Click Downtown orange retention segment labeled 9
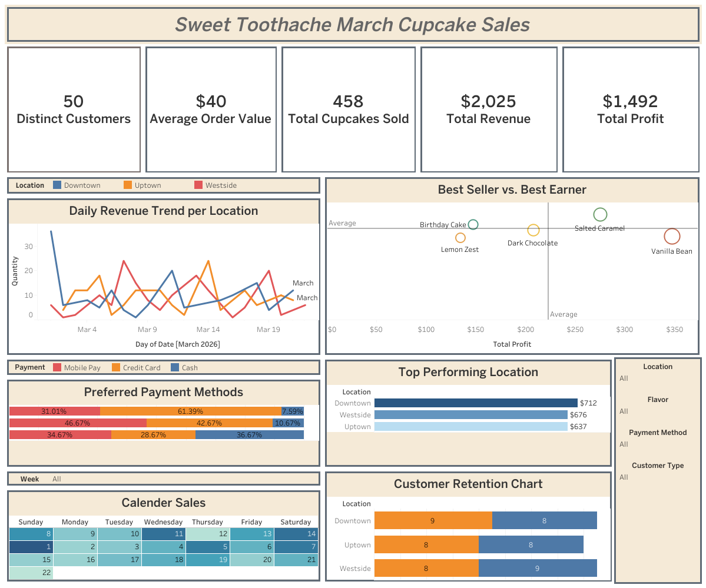Screen dimensions: 706x588 pos(433,520)
